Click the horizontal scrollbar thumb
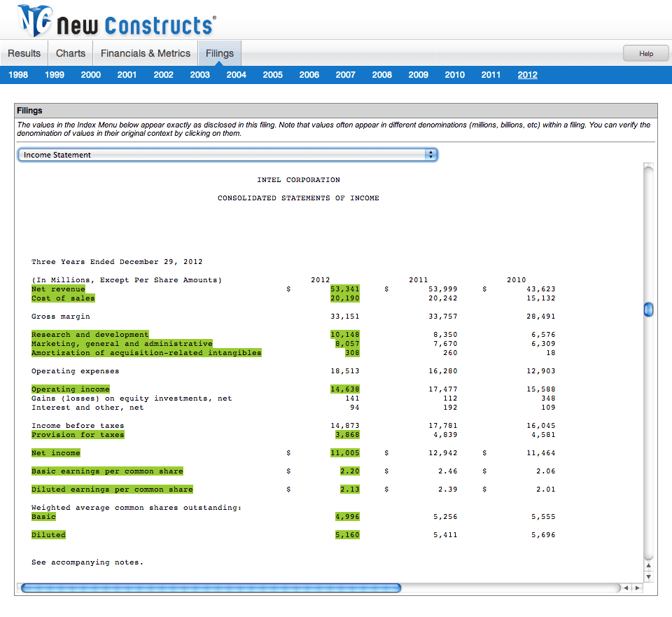Screen dimensions: 672x617 tap(211, 588)
